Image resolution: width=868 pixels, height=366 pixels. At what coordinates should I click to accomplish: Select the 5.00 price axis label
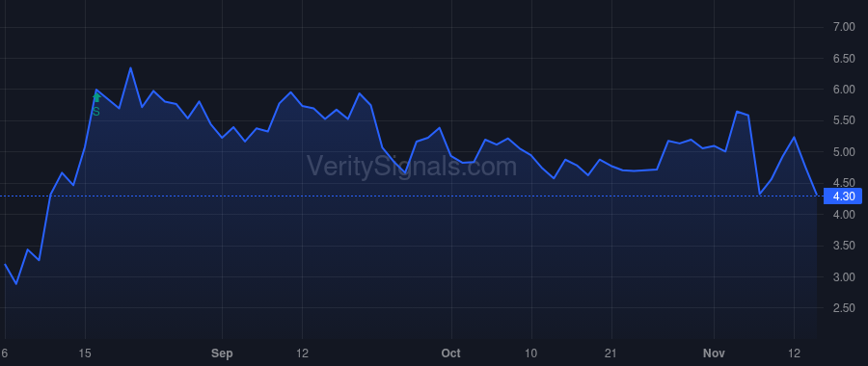tap(844, 152)
